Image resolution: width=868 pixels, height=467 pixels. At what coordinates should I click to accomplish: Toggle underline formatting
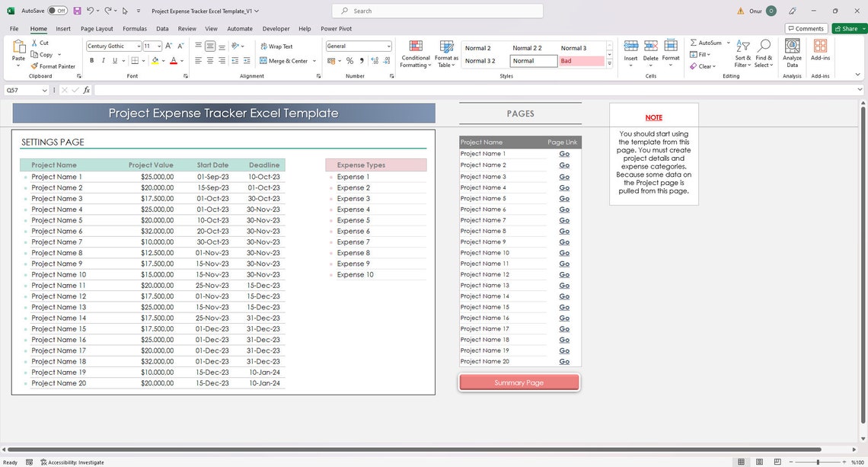(x=114, y=60)
